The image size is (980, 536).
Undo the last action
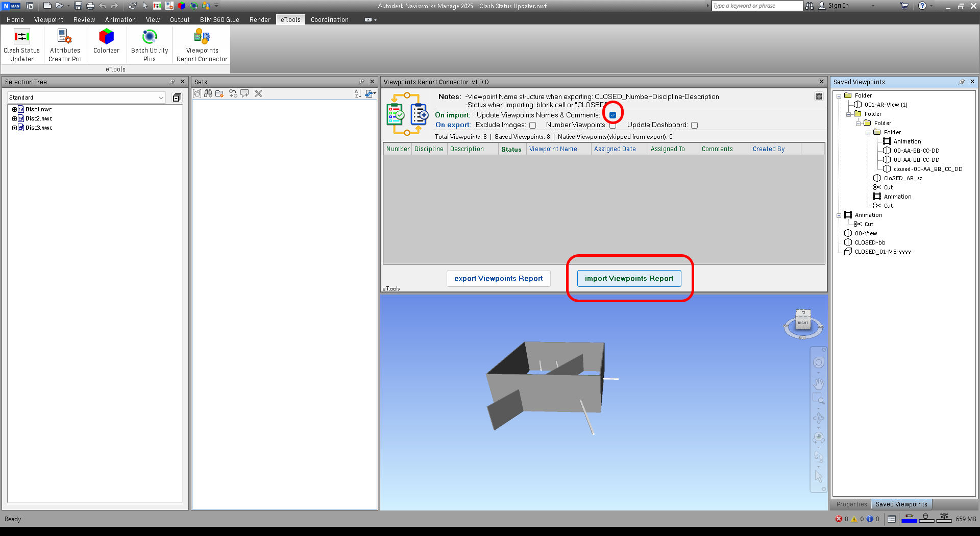tap(103, 6)
